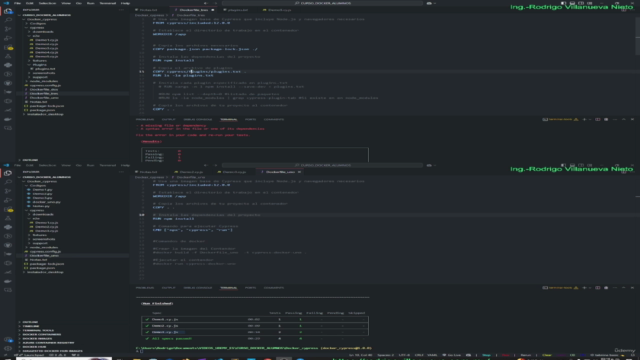Toggle secondary sidebar layout in top window
This screenshot has width=640, height=360.
[581, 3]
